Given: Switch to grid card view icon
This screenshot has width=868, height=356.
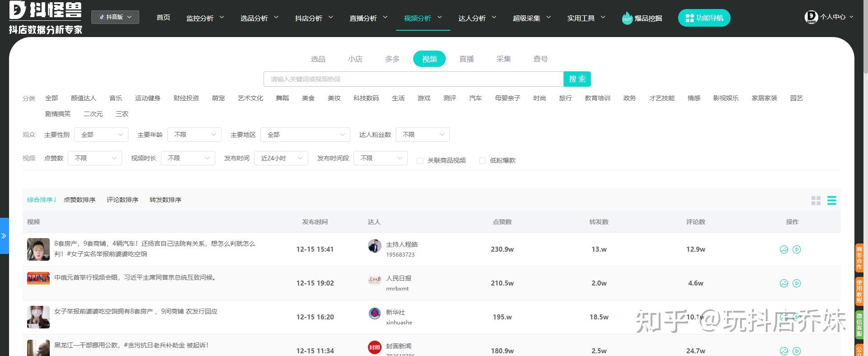Looking at the screenshot, I should point(816,201).
